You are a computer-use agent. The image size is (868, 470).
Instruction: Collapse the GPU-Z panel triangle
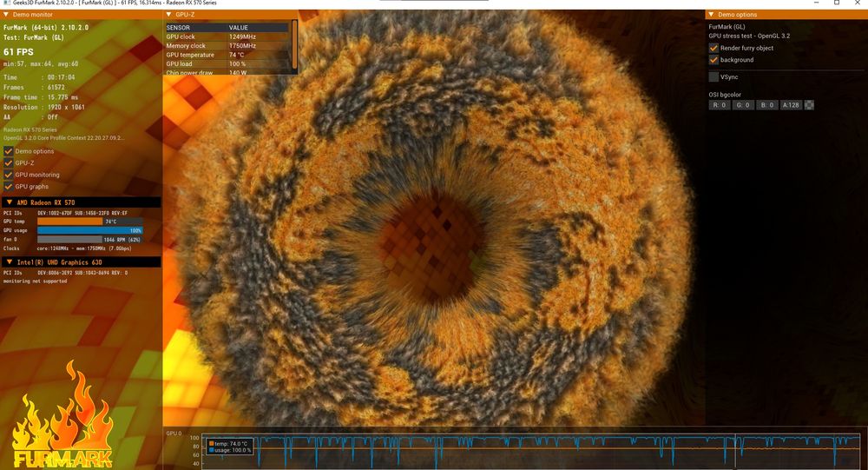click(169, 15)
